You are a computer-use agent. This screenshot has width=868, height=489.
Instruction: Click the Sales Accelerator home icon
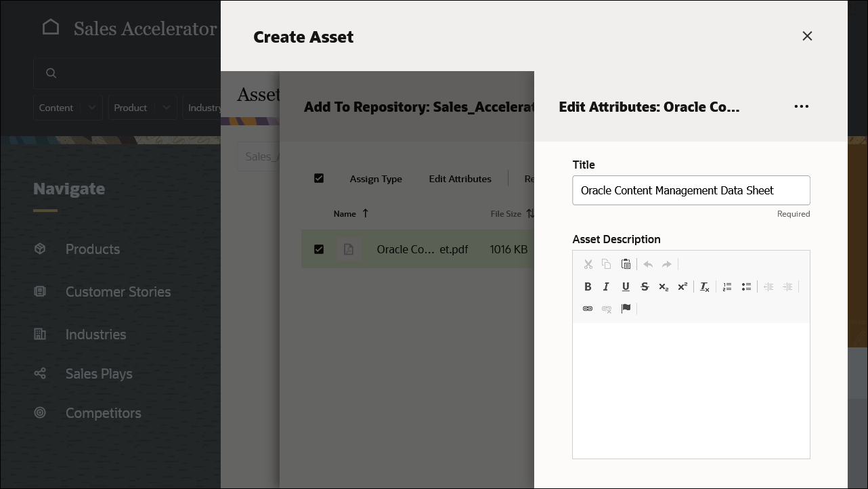click(x=51, y=26)
